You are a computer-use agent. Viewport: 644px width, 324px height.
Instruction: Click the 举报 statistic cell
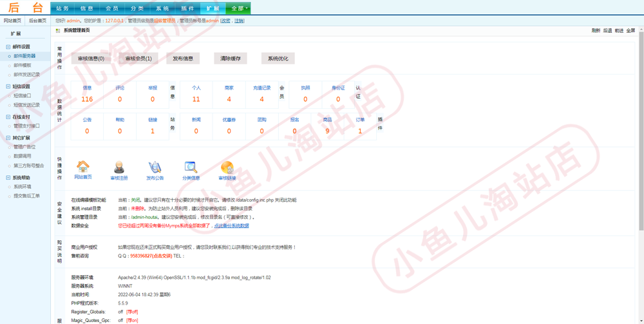coord(153,95)
